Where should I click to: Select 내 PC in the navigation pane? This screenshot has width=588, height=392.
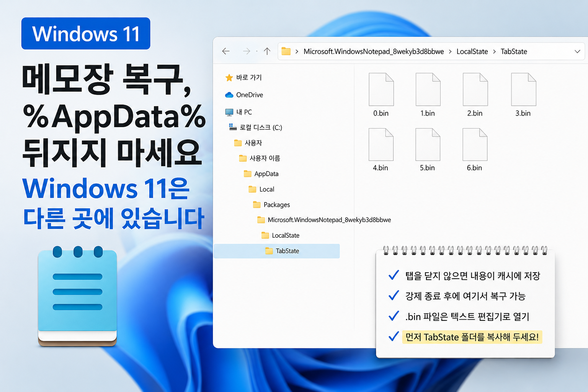[238, 112]
